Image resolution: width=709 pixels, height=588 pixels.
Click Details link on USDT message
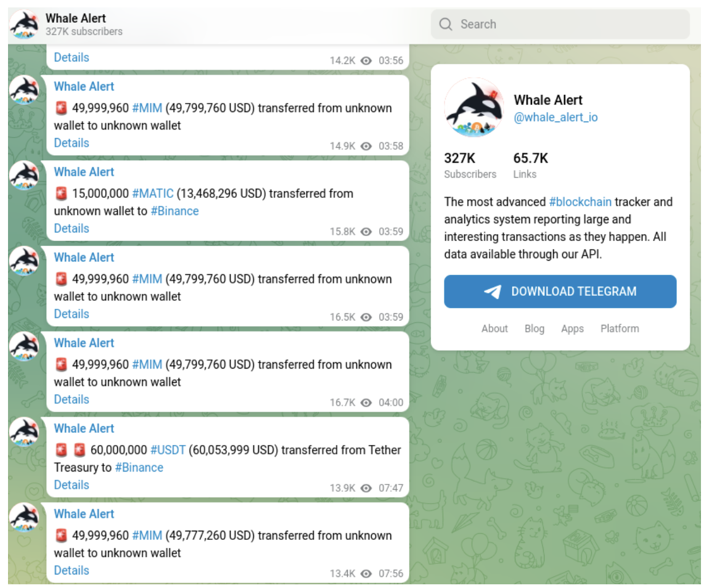pos(72,484)
